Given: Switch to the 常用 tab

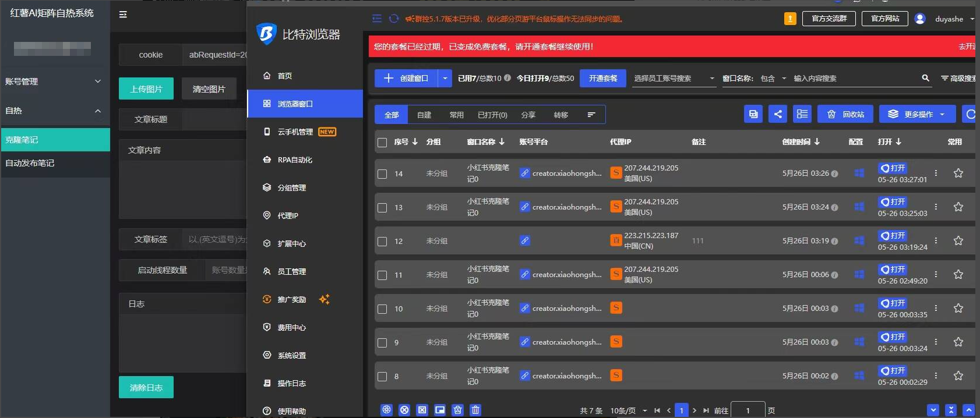Looking at the screenshot, I should coord(457,115).
